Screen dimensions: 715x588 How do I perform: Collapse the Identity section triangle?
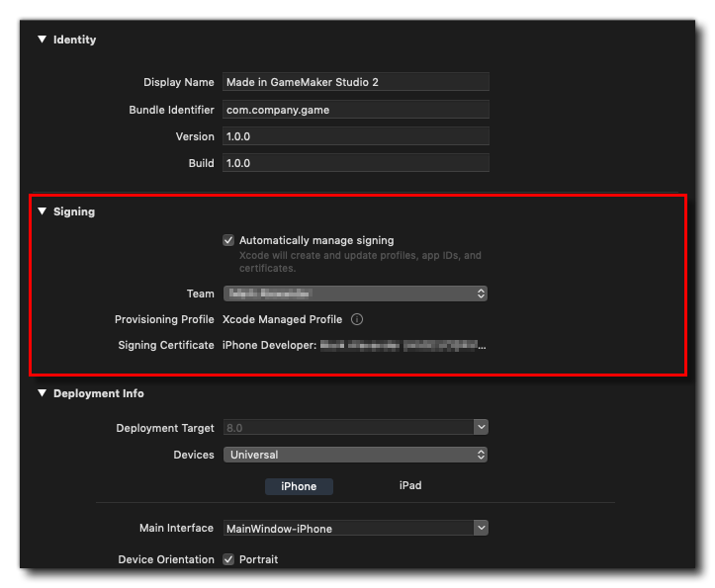pyautogui.click(x=42, y=40)
